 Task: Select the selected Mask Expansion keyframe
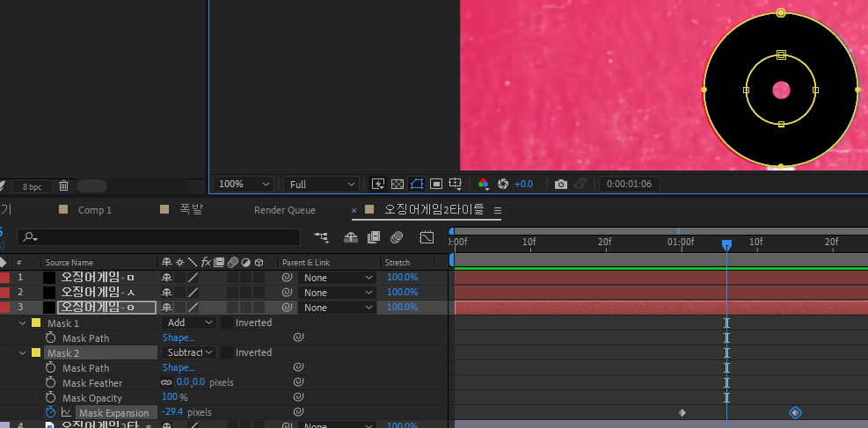point(796,412)
